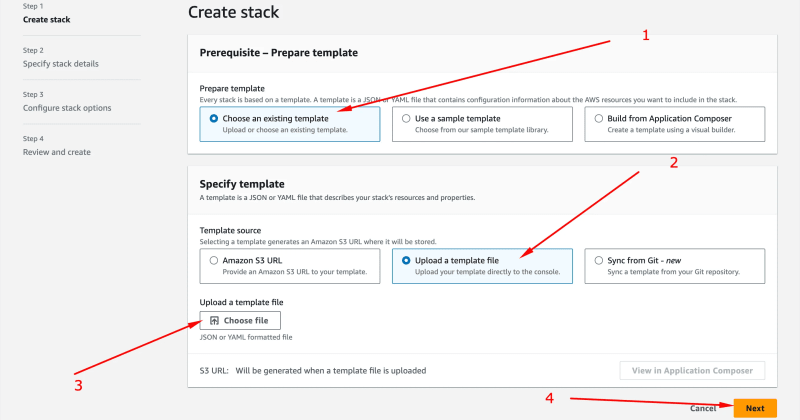Click the Prerequisite – Prepare template heading

click(x=278, y=52)
